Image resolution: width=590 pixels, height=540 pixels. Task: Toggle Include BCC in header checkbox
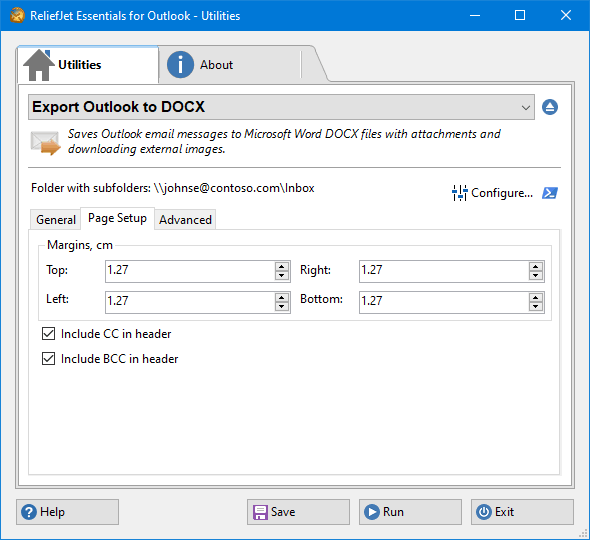click(x=49, y=359)
